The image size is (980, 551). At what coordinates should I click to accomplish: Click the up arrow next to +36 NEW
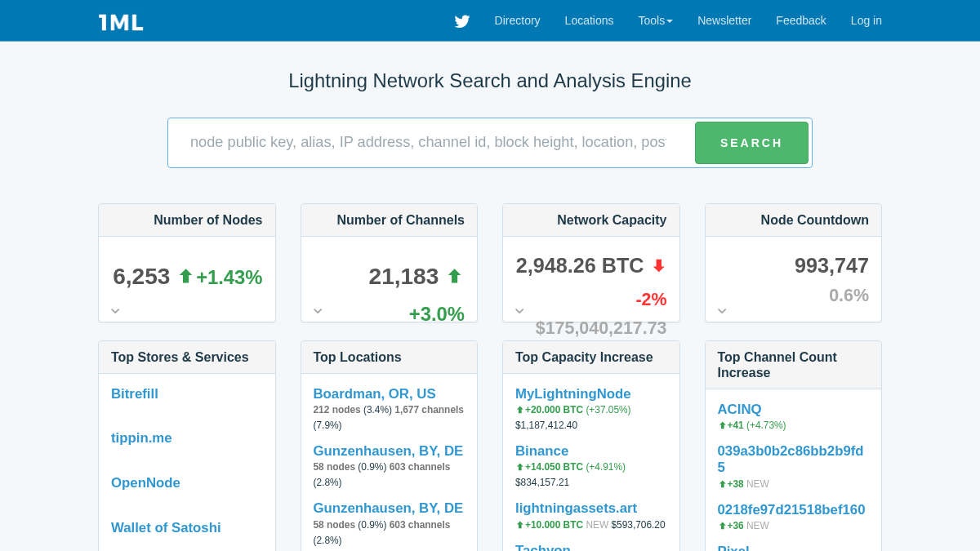point(722,527)
